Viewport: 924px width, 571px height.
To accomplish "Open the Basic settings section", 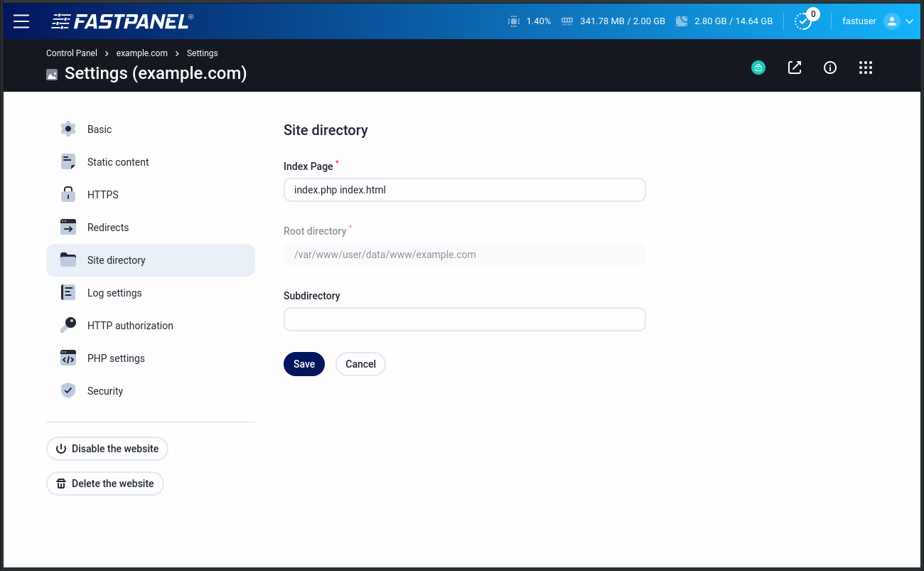I will pos(151,129).
